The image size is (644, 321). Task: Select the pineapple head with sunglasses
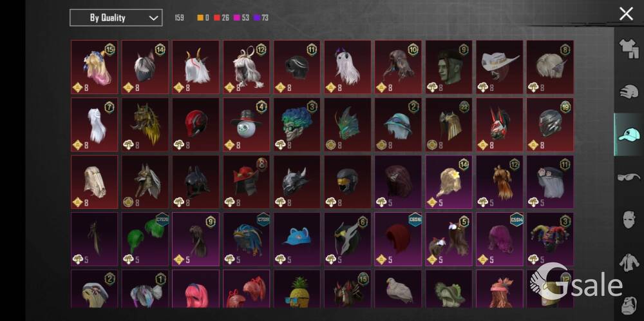click(297, 289)
